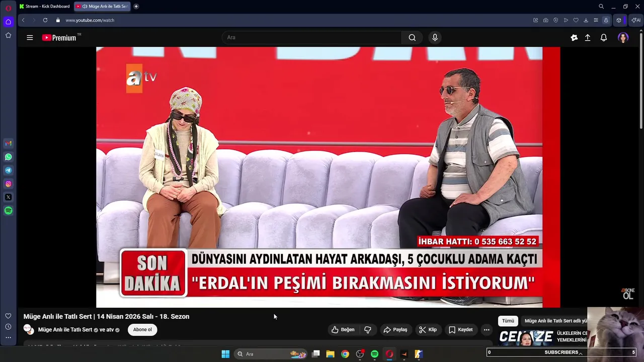Open sidebar setup three dots
The height and width of the screenshot is (362, 644).
8,338
